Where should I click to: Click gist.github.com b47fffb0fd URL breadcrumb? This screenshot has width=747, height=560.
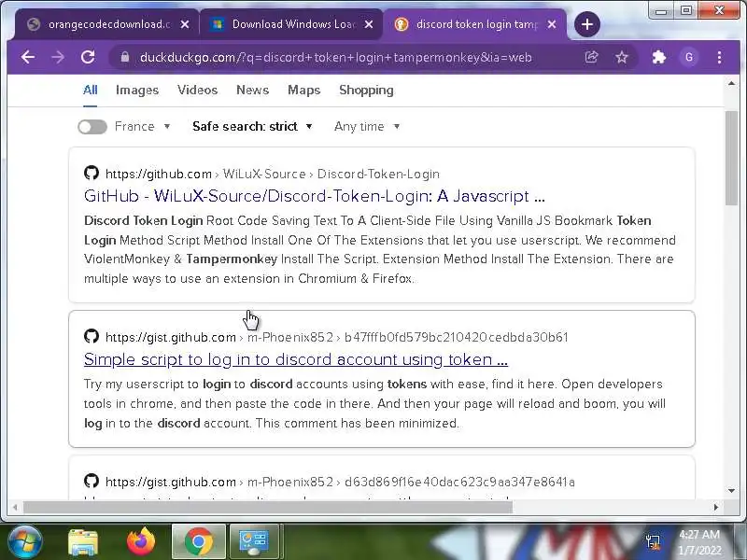click(337, 337)
